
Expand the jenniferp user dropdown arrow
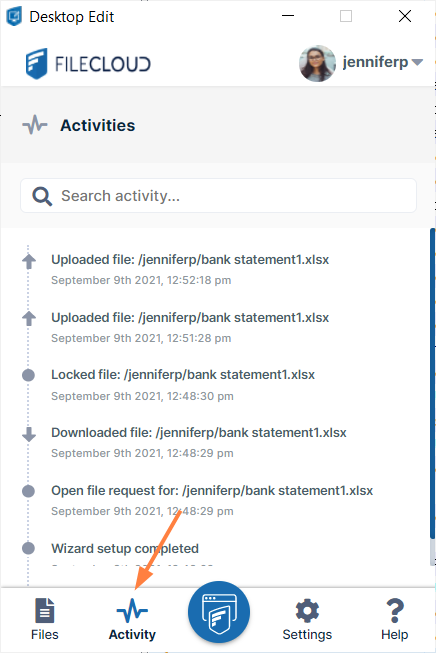[417, 62]
